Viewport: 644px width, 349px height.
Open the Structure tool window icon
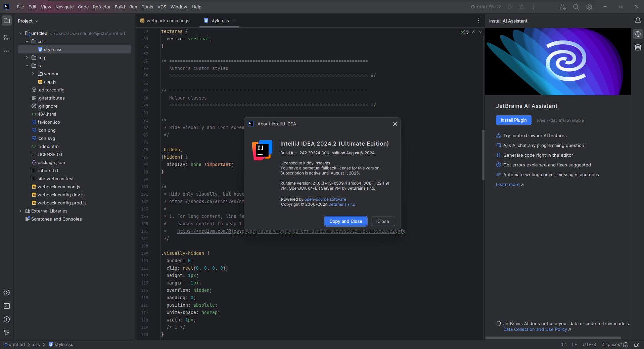pos(6,38)
